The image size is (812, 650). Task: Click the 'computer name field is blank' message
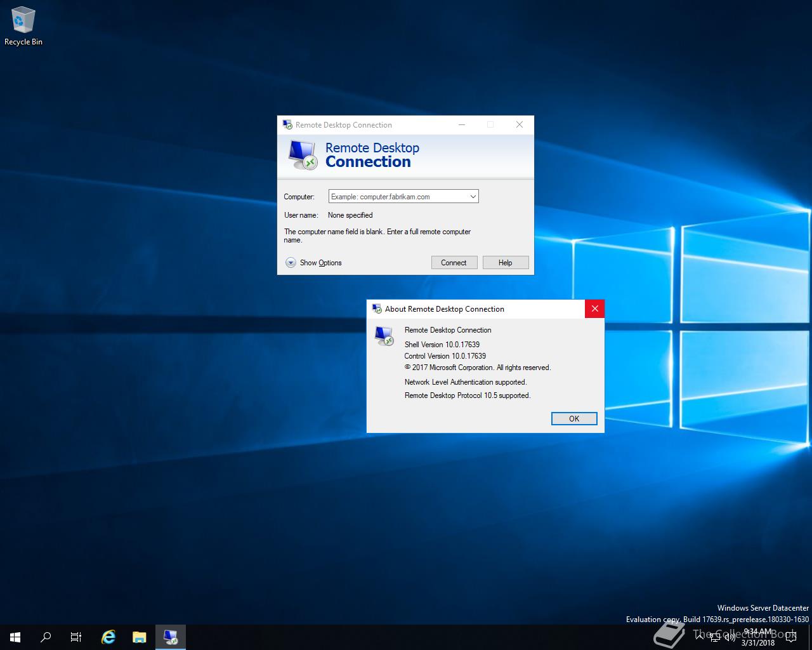click(x=377, y=235)
